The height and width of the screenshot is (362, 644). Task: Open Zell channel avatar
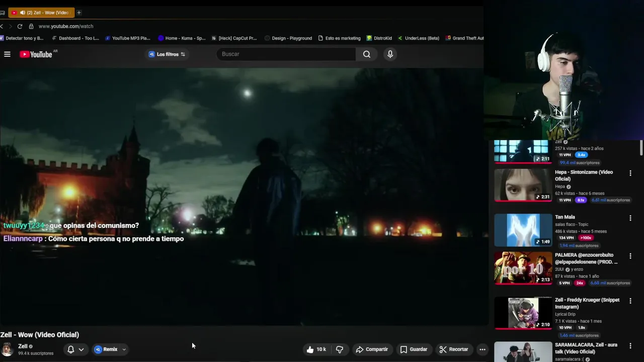(7, 349)
